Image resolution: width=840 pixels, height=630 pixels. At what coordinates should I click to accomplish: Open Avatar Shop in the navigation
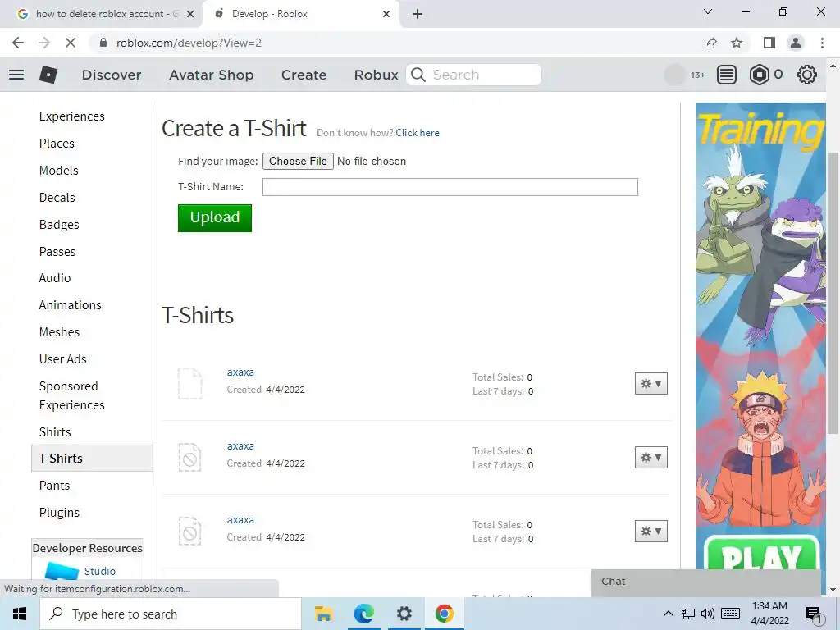(x=211, y=75)
